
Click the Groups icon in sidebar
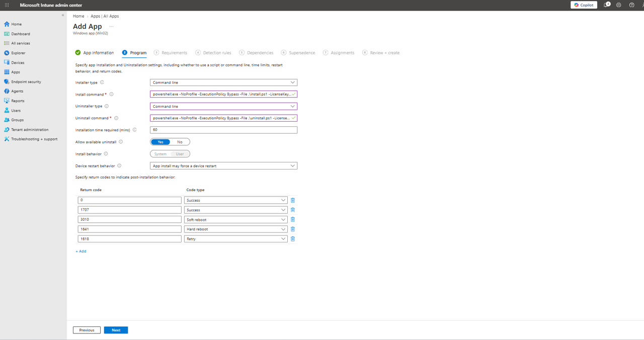click(x=7, y=120)
